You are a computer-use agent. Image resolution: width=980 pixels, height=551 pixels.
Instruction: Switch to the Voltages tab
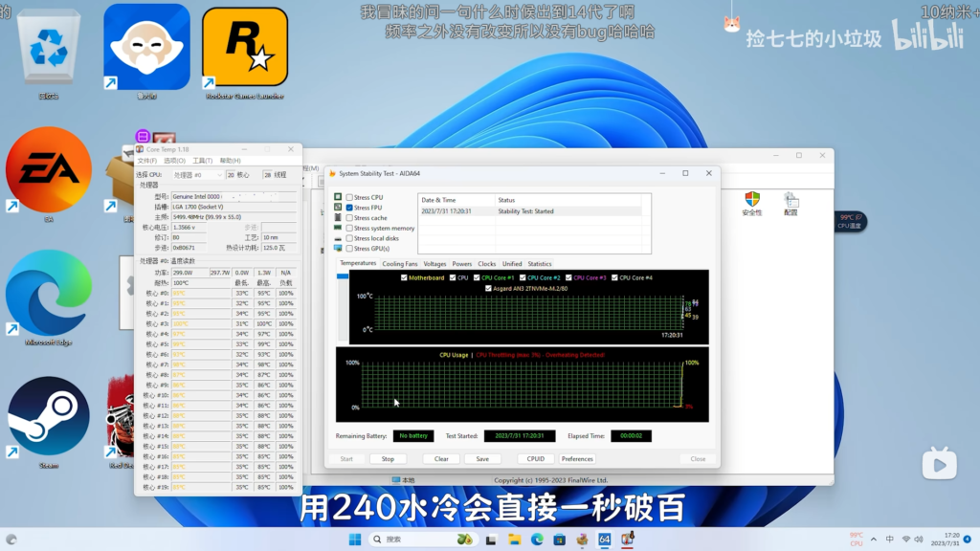coord(434,264)
